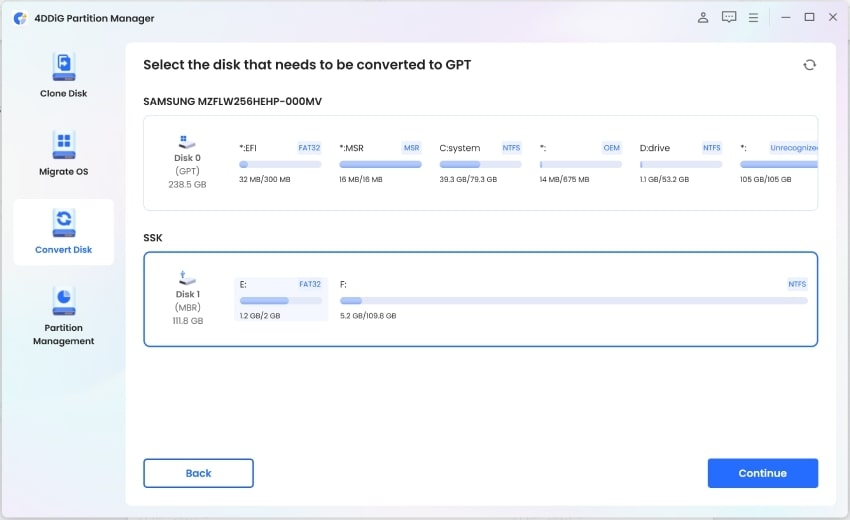The width and height of the screenshot is (850, 520).
Task: Select the Convert Disk icon
Action: point(64,223)
